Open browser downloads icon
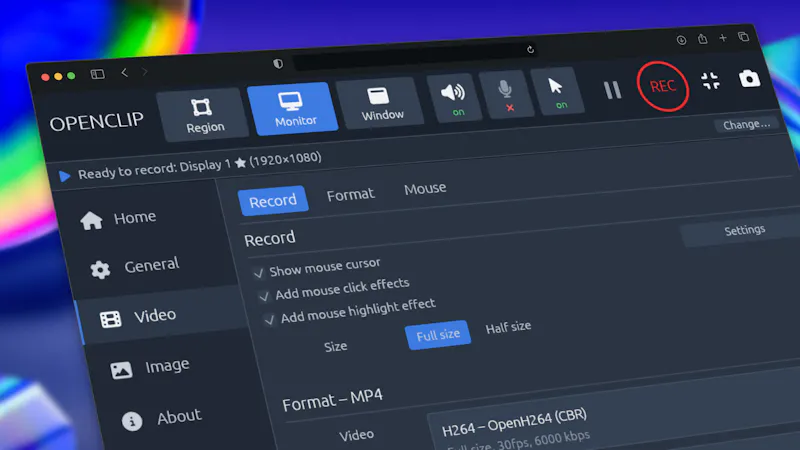 click(x=681, y=40)
